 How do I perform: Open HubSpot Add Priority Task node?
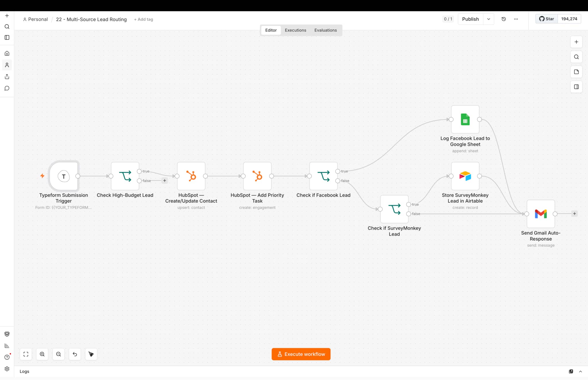pyautogui.click(x=257, y=176)
